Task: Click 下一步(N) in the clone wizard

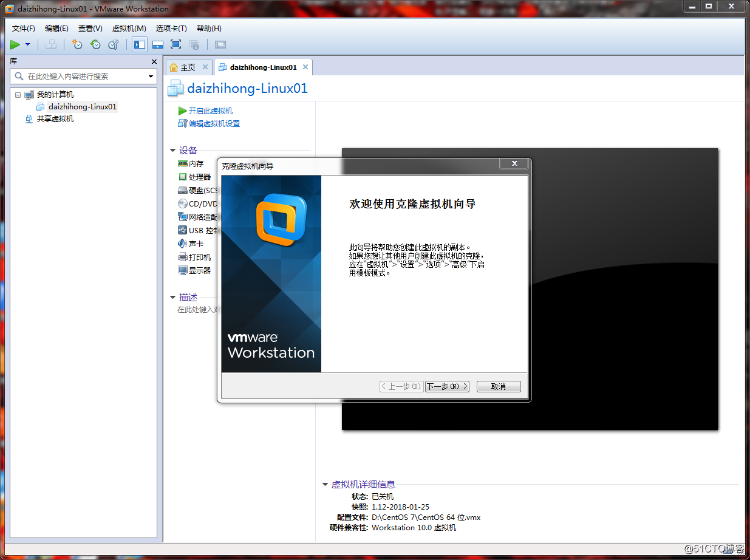Action: click(x=447, y=386)
